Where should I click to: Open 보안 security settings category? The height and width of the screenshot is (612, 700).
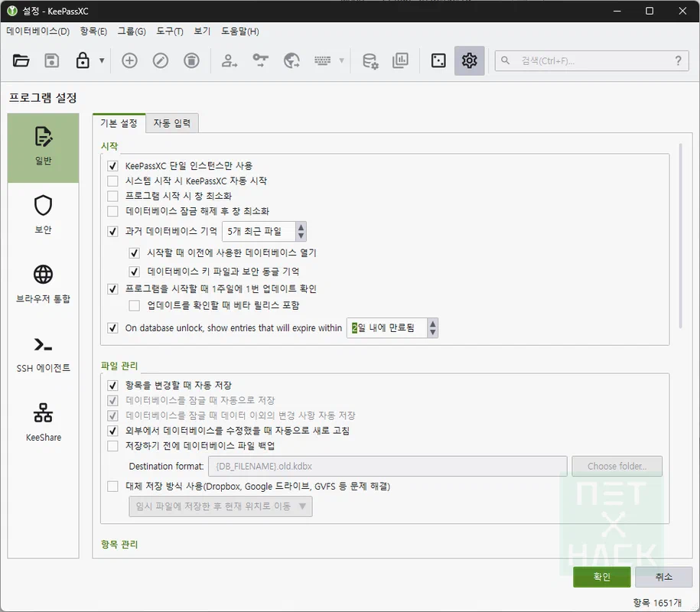pyautogui.click(x=44, y=216)
